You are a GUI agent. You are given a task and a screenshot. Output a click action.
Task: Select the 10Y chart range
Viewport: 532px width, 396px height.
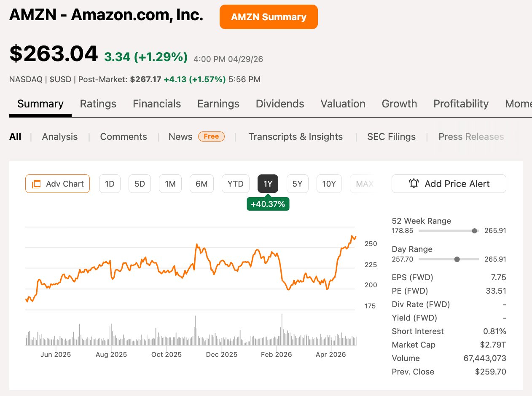[x=329, y=184]
